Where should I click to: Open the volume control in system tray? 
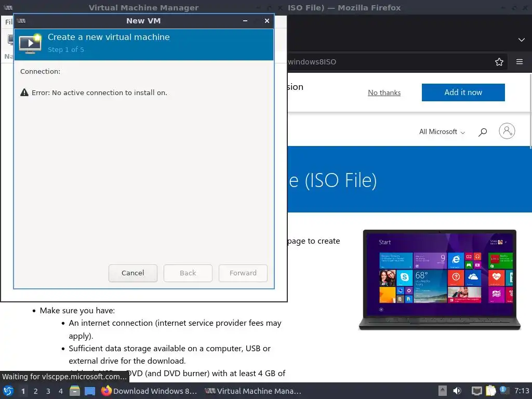click(457, 391)
